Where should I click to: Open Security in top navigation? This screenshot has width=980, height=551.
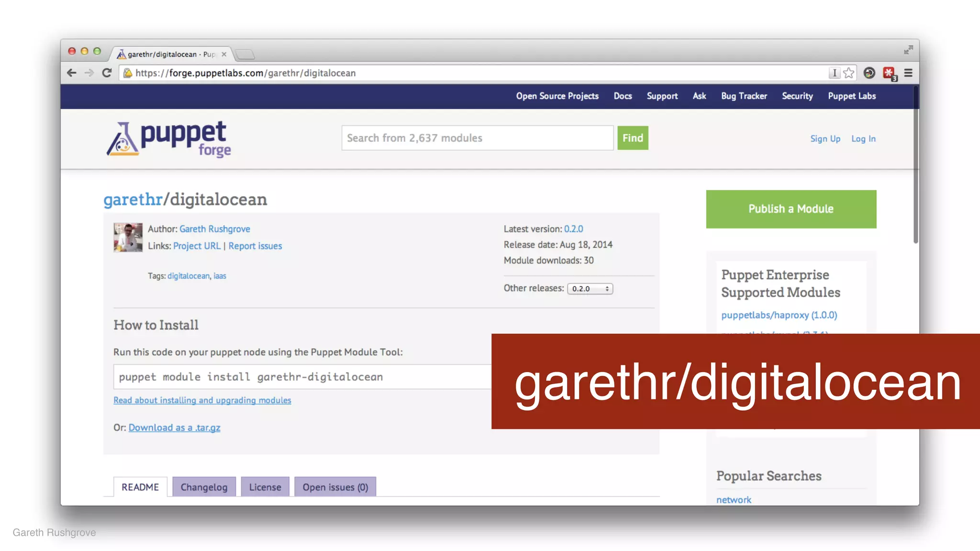tap(797, 96)
